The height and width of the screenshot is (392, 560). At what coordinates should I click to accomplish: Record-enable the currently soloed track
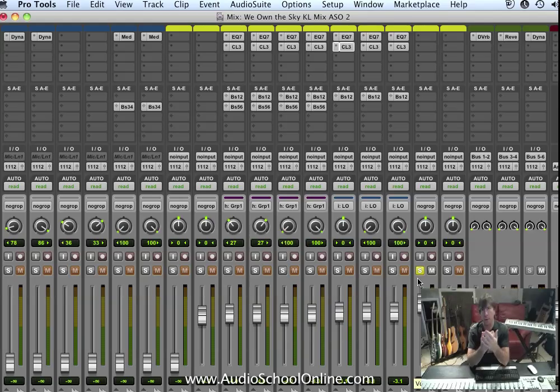coord(432,256)
